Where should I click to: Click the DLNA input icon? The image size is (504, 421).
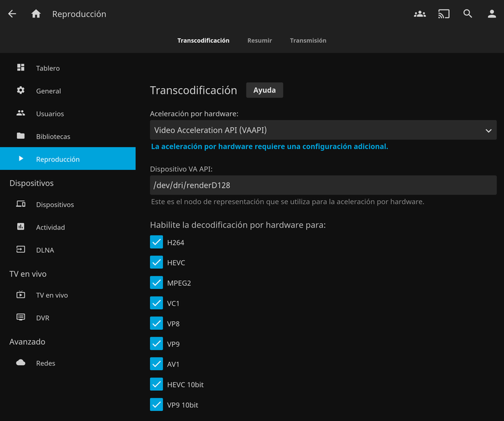pyautogui.click(x=21, y=250)
